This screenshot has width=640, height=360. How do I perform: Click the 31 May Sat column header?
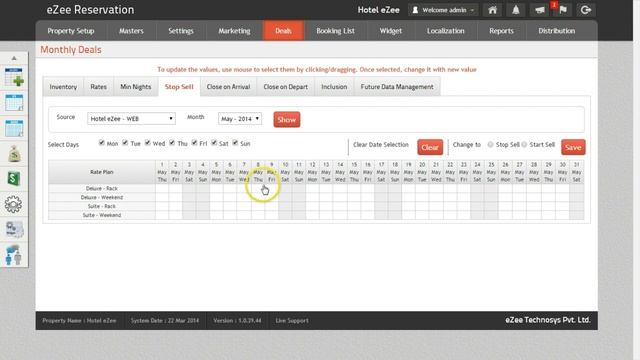tap(576, 172)
